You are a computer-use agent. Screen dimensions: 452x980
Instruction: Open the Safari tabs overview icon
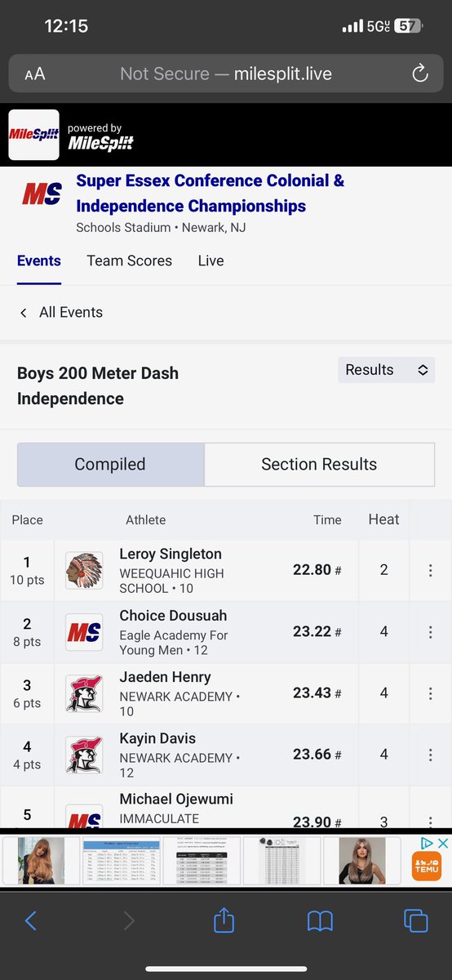coord(416,922)
